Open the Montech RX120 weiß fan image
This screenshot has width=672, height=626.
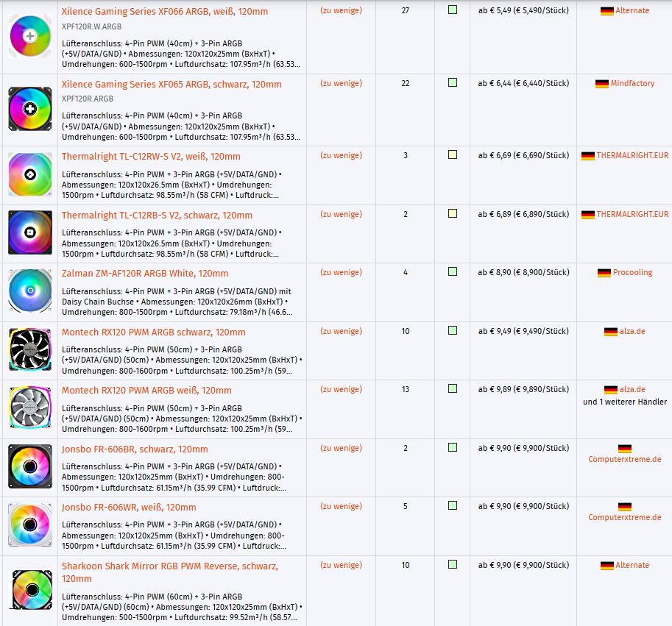(30, 408)
